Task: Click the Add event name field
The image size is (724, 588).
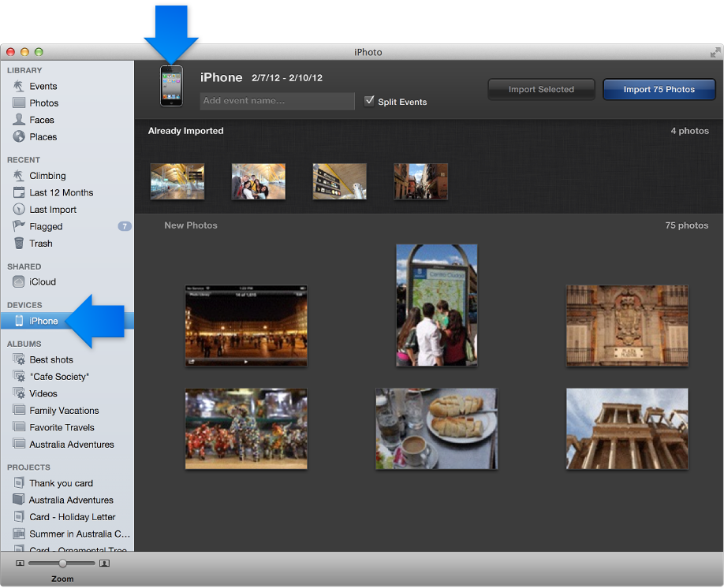Action: click(x=277, y=101)
